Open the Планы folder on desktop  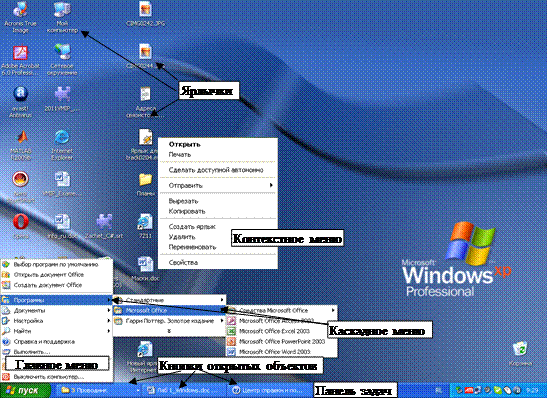point(145,180)
